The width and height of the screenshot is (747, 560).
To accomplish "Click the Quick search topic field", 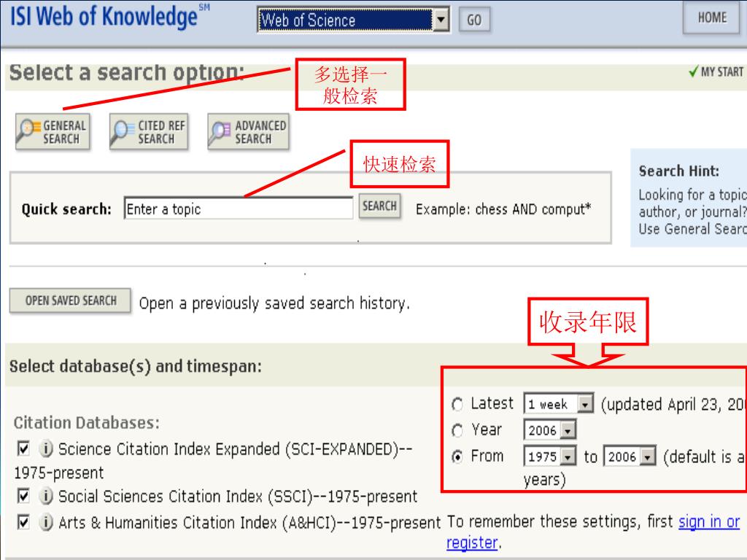I will tap(239, 209).
